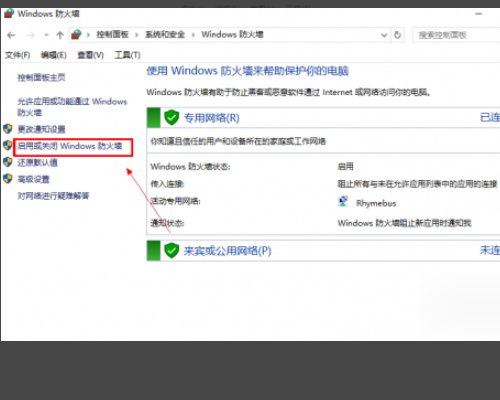This screenshot has height=400, width=500.
Task: Expand breadcrumb chevron before 控制面板
Action: (x=88, y=35)
